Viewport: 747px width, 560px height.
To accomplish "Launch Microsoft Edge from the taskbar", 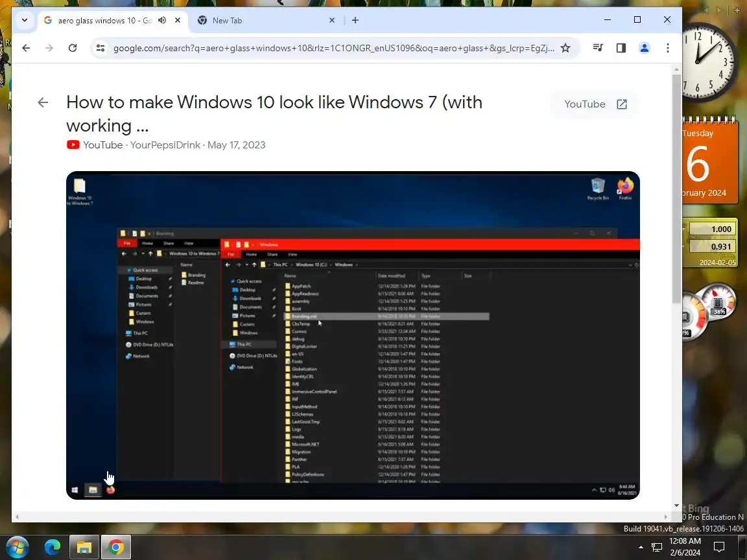I will [53, 547].
